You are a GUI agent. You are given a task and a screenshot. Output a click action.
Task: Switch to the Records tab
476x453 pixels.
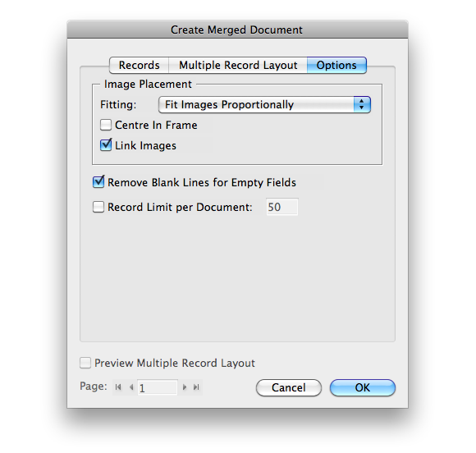pos(139,66)
